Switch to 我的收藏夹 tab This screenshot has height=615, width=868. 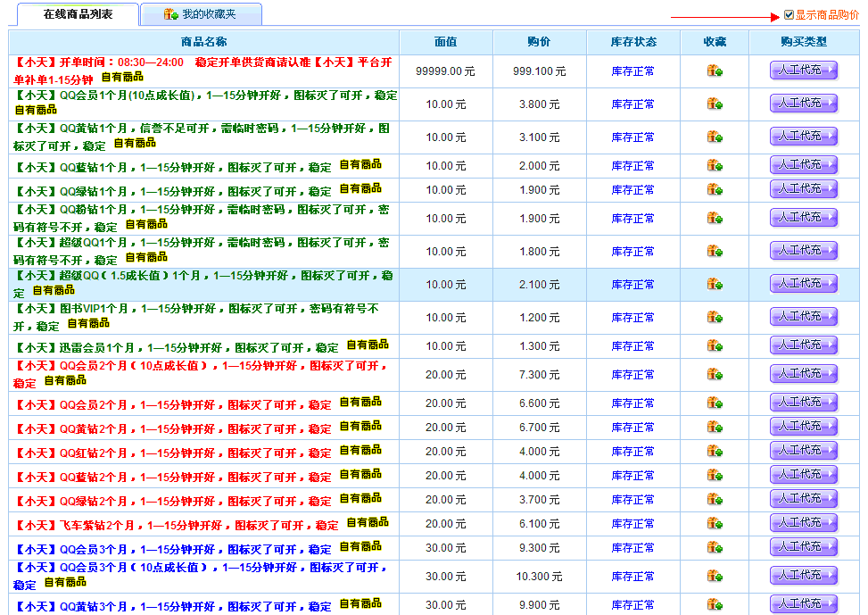click(202, 14)
